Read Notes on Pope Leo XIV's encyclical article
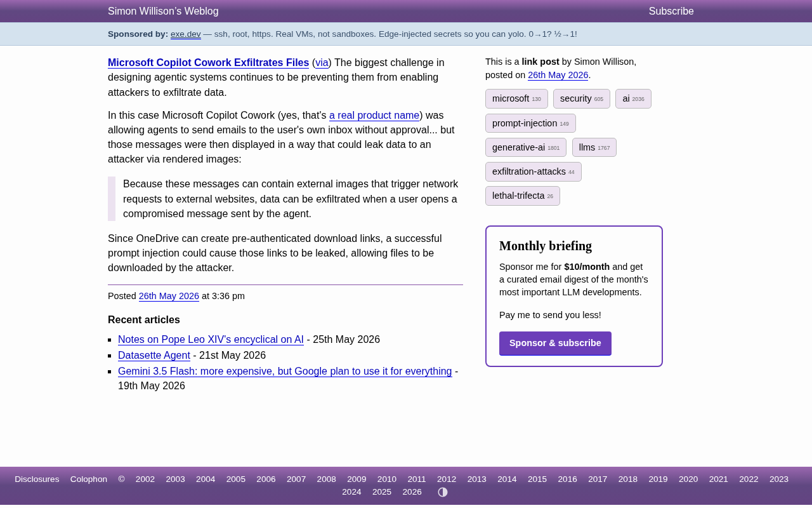812x508 pixels. coord(211,340)
